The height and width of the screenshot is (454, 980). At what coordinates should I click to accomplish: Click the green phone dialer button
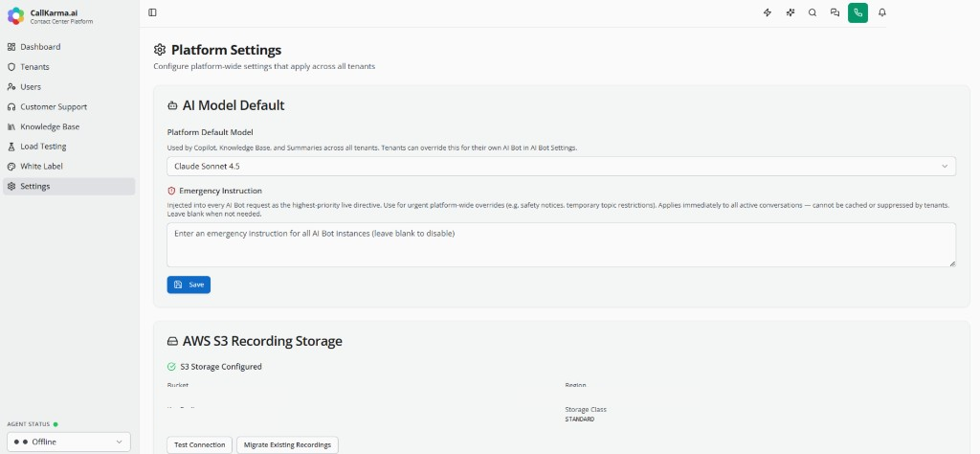857,12
